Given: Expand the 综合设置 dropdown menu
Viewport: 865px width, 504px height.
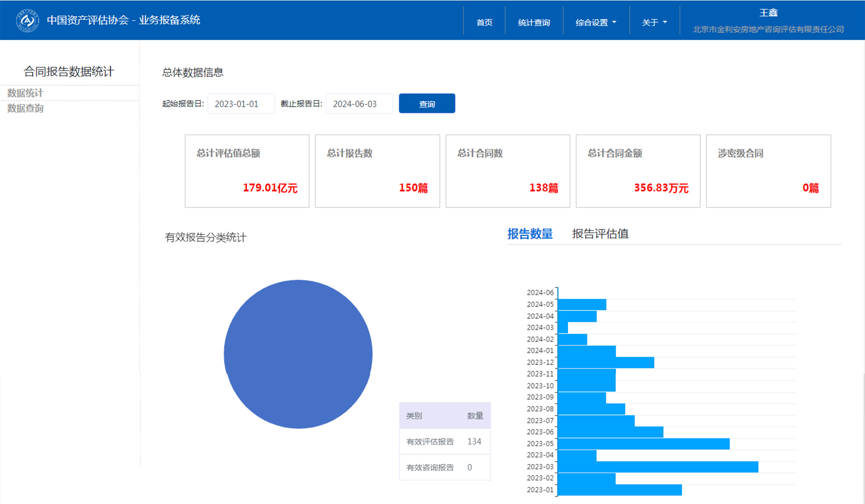Looking at the screenshot, I should coord(596,23).
